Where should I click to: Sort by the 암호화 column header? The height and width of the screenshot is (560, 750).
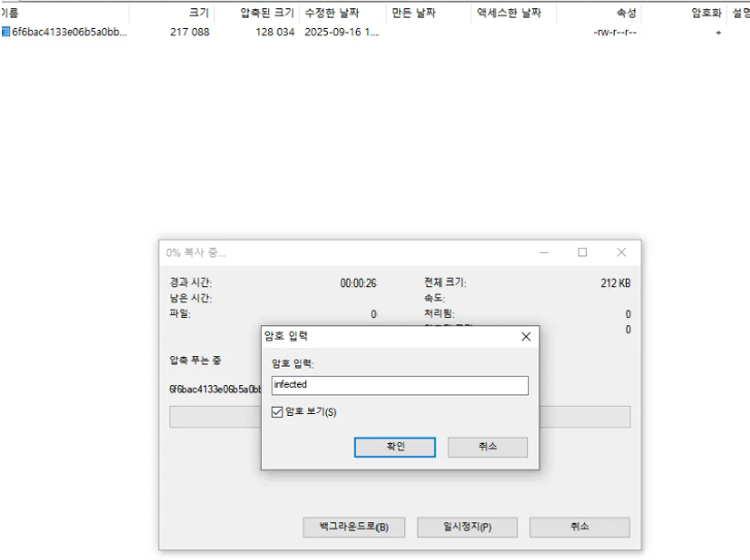pos(706,13)
